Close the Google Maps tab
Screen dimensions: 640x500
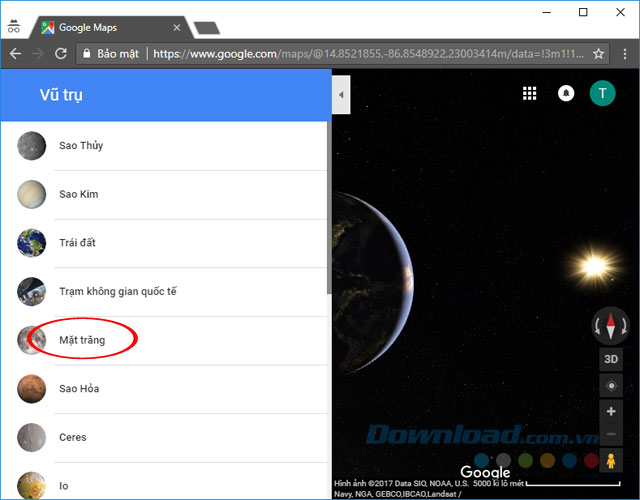pos(177,28)
